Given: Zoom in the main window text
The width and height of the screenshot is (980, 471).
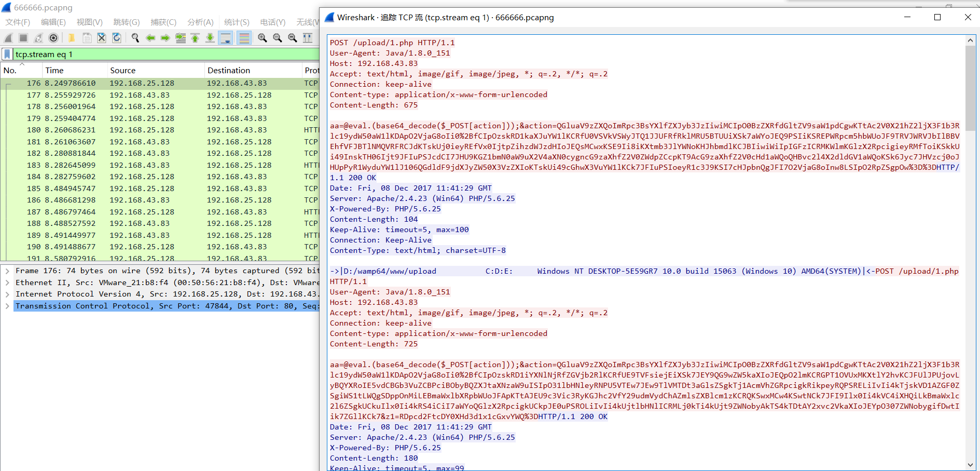Looking at the screenshot, I should point(263,38).
